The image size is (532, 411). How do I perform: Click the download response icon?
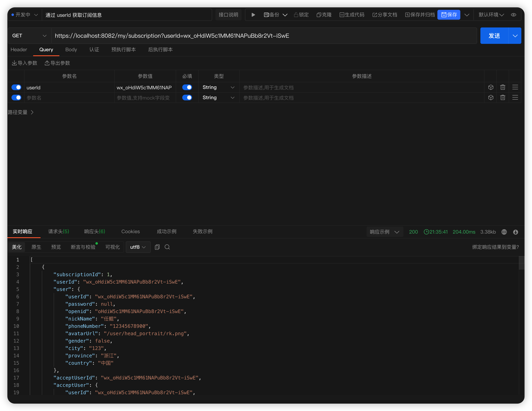515,232
